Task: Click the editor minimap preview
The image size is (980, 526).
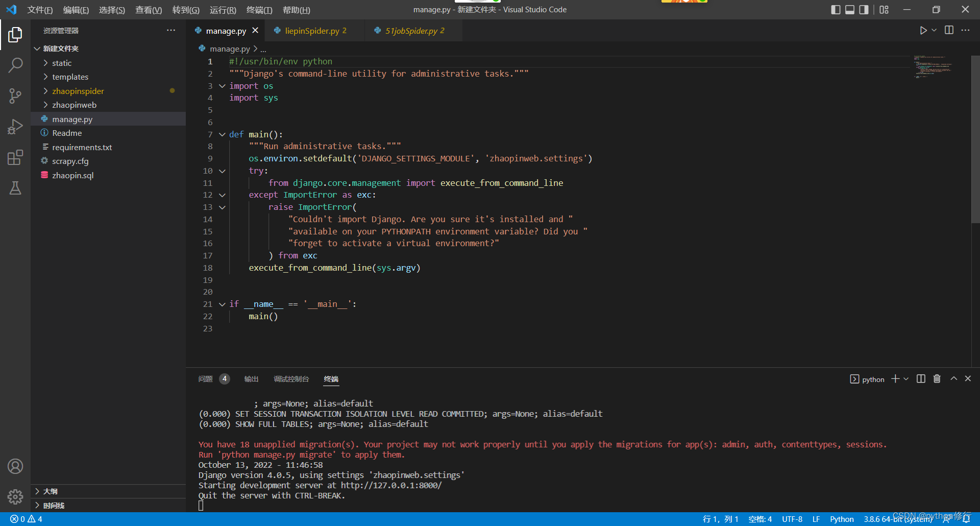Action: point(933,66)
